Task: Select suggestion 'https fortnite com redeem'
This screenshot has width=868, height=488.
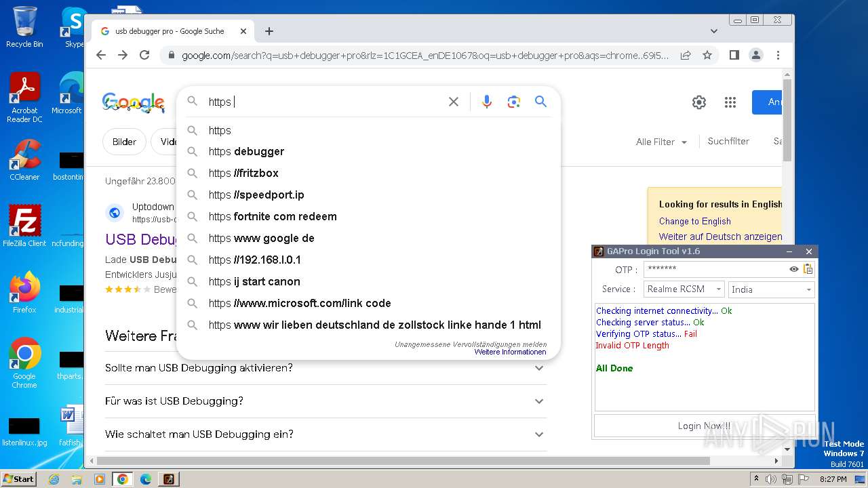Action: tap(368, 217)
